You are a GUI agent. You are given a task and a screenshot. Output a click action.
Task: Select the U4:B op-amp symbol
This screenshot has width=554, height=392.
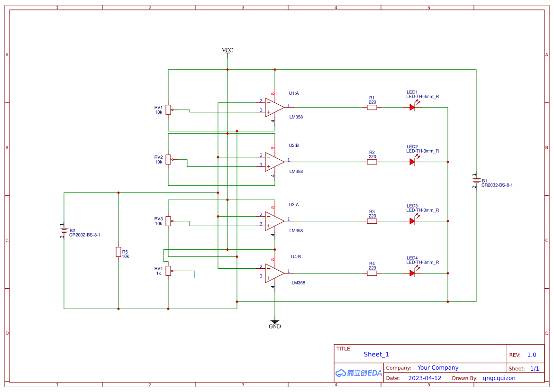274,273
